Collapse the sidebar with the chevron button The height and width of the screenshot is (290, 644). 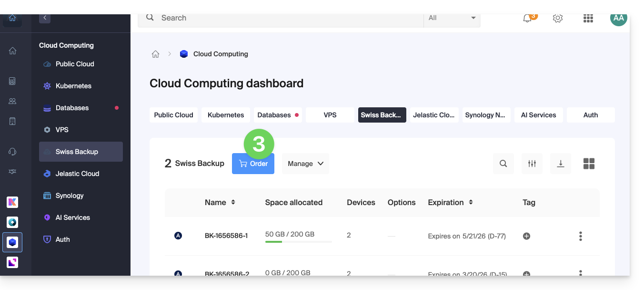point(45,18)
